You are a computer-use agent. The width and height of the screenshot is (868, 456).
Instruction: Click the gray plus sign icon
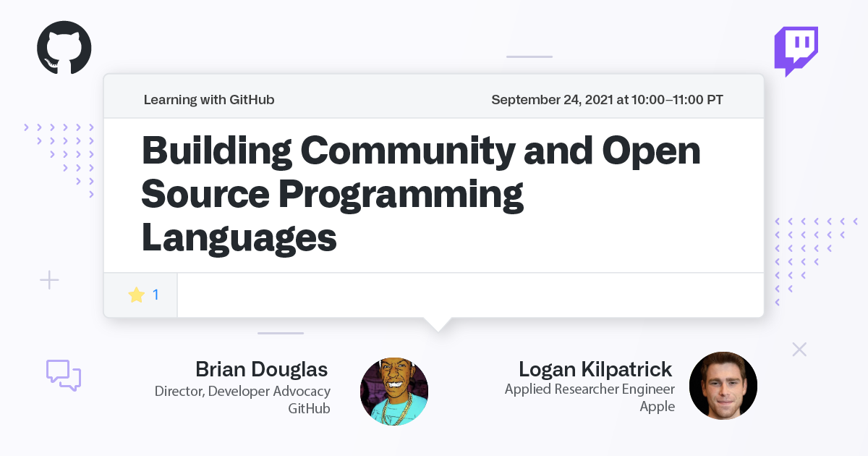pos(49,279)
